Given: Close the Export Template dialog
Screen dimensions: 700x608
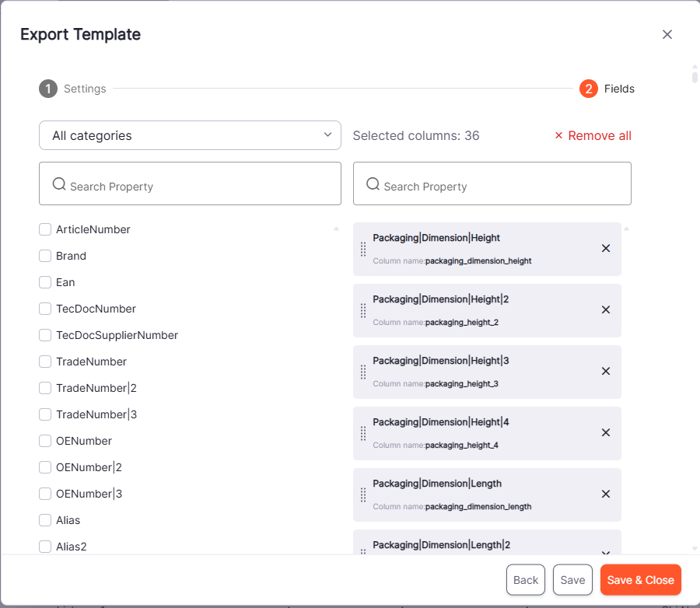Looking at the screenshot, I should pyautogui.click(x=667, y=34).
